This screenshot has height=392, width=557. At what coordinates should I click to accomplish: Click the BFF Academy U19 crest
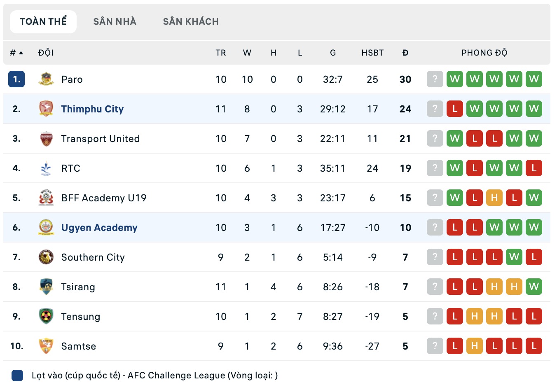click(46, 198)
